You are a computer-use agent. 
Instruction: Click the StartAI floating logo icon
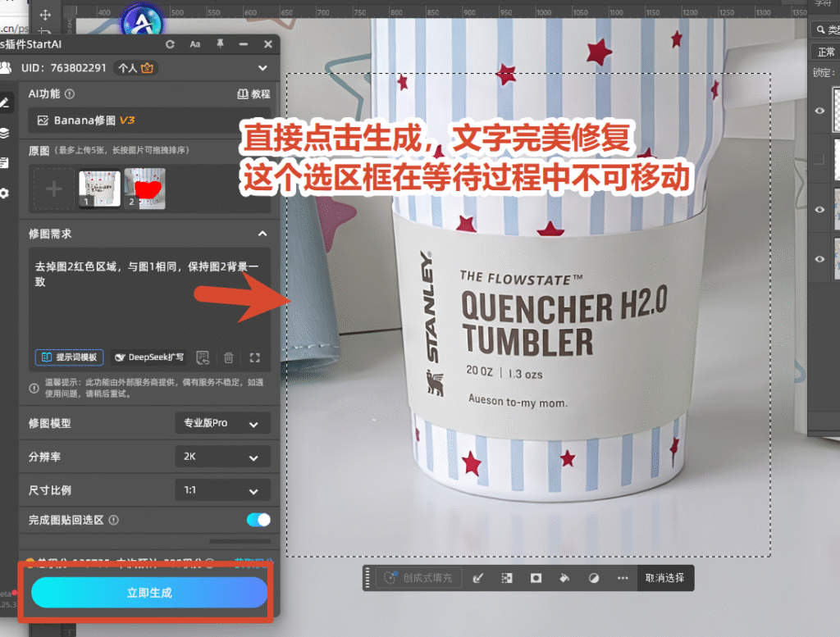click(x=141, y=21)
